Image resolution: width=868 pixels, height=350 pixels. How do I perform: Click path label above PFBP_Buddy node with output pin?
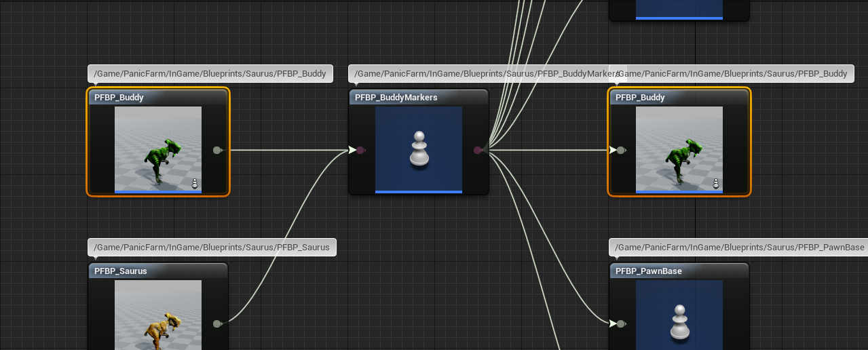pyautogui.click(x=210, y=73)
